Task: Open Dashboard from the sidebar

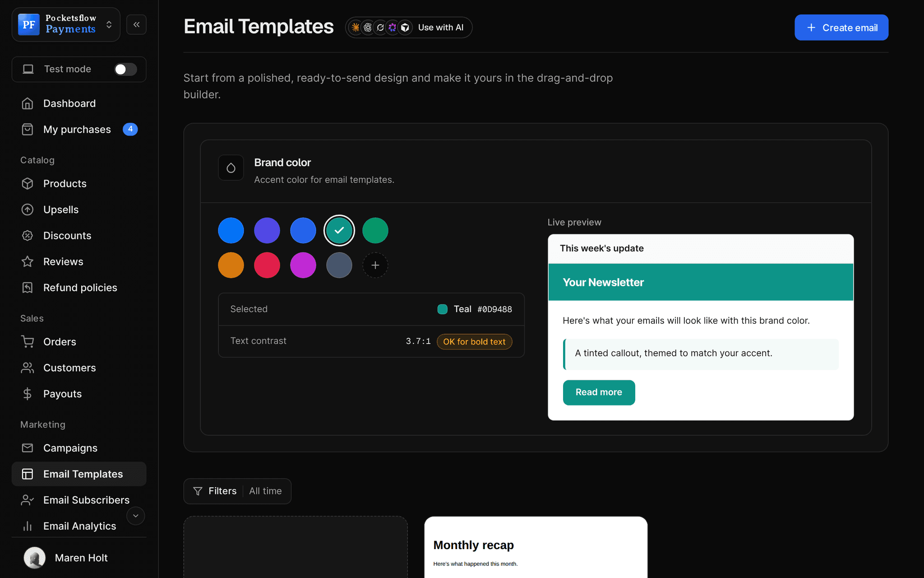Action: (x=79, y=103)
